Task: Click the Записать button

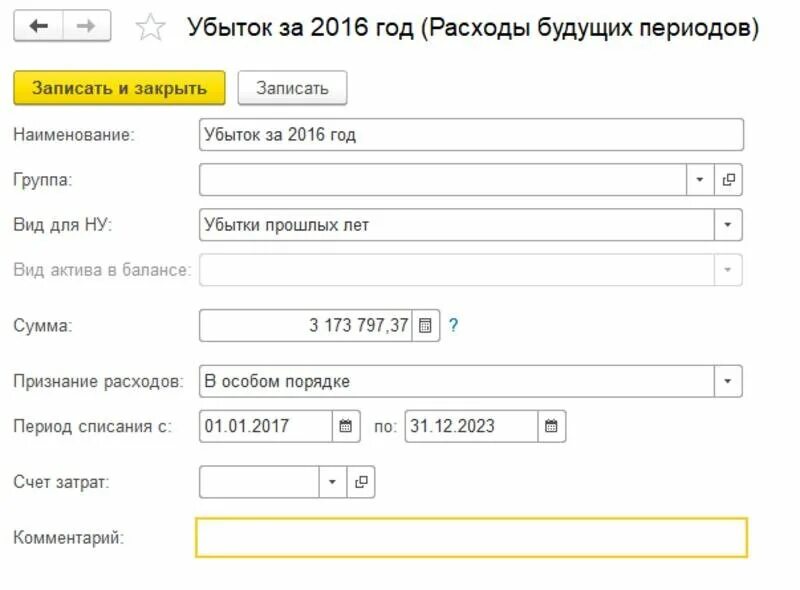Action: coord(292,88)
